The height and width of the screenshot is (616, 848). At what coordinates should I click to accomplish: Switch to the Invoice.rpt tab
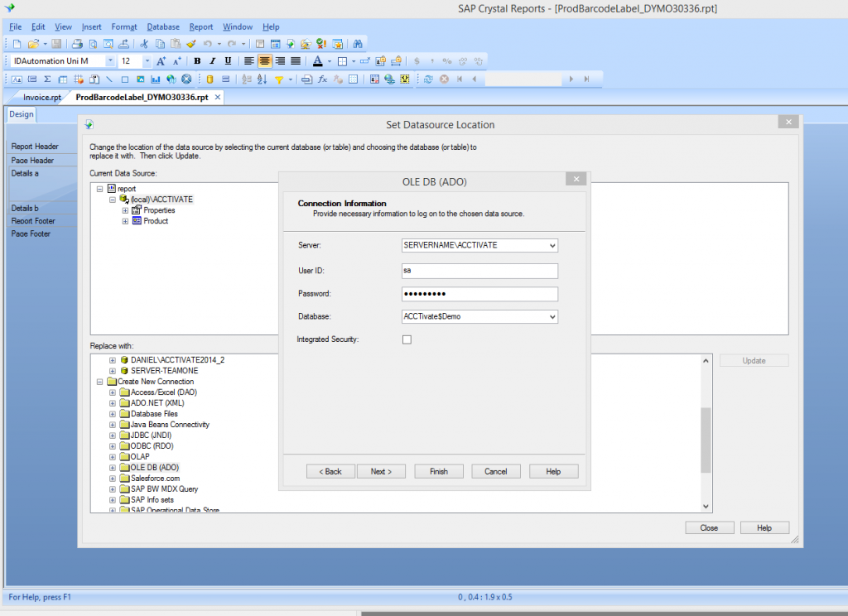tap(41, 98)
